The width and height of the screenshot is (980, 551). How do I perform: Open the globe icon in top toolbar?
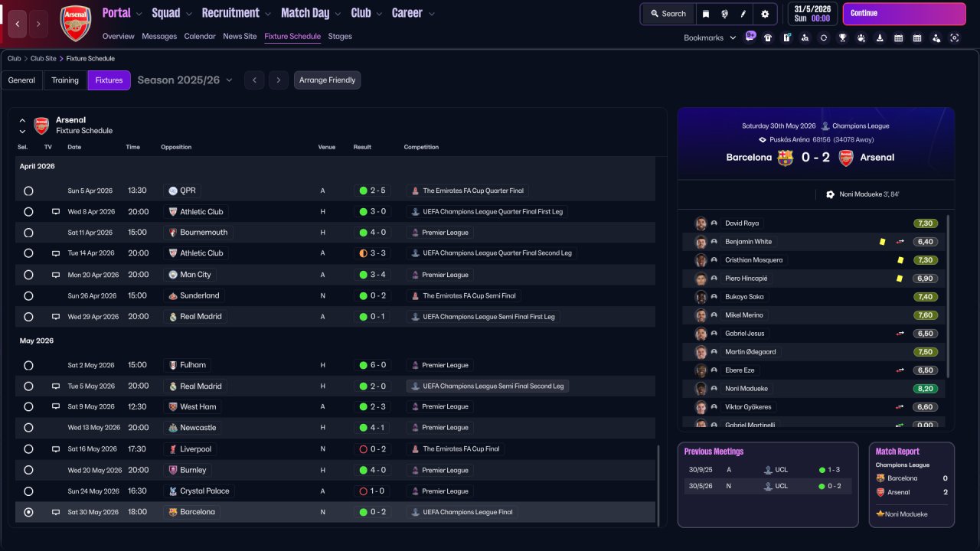pyautogui.click(x=724, y=14)
